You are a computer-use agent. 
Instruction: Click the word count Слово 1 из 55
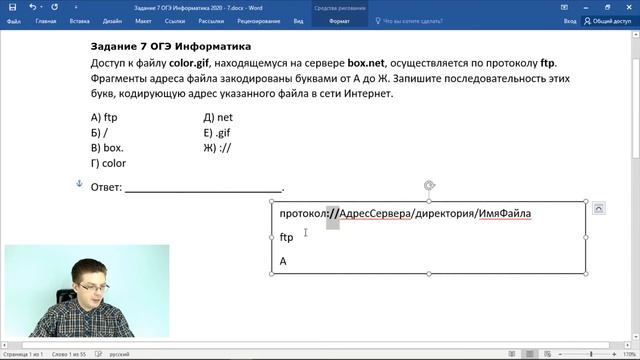click(69, 354)
